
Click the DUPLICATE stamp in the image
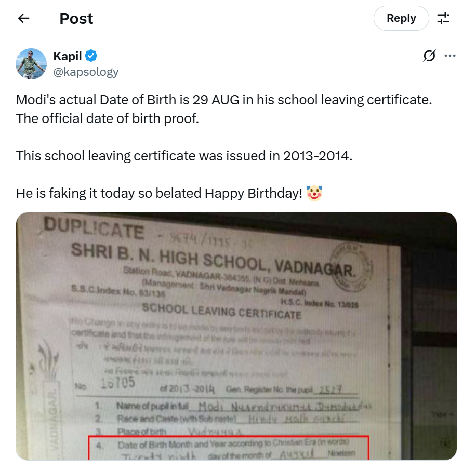click(x=94, y=229)
